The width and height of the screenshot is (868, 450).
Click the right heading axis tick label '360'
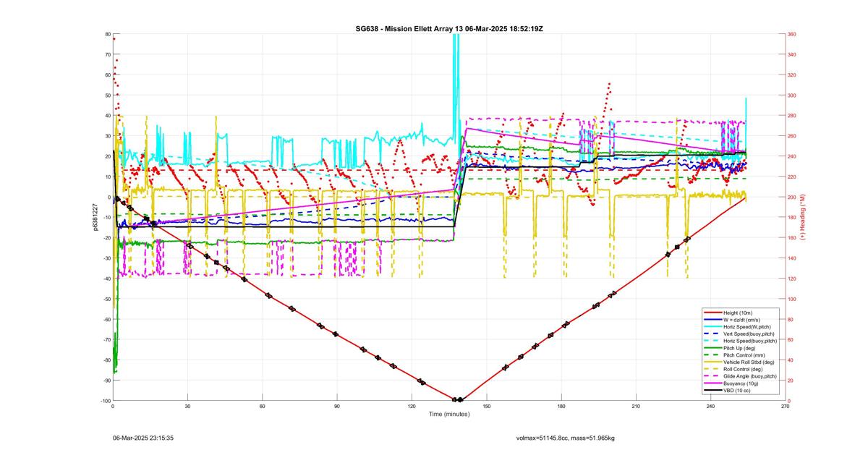tap(792, 34)
